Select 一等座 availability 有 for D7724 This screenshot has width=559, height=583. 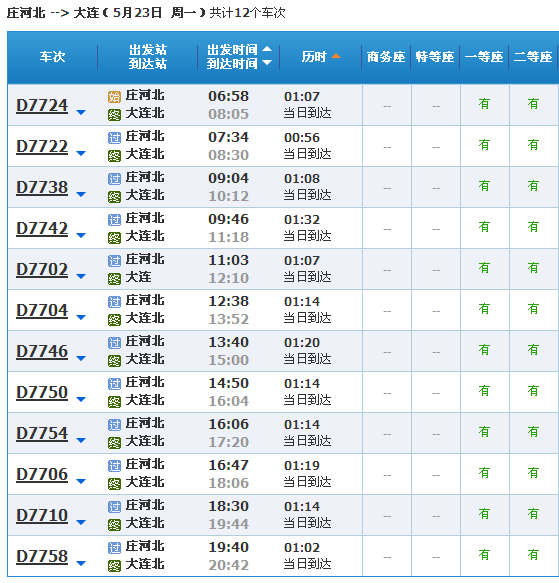click(484, 104)
